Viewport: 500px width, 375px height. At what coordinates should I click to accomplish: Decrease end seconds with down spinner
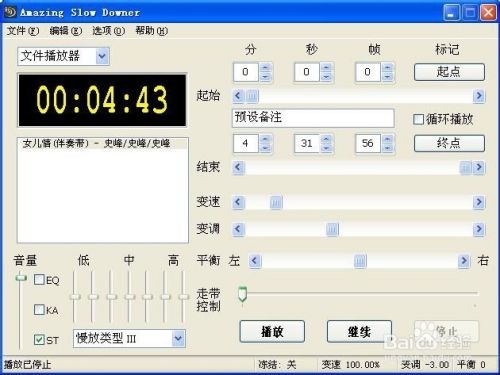coord(326,148)
